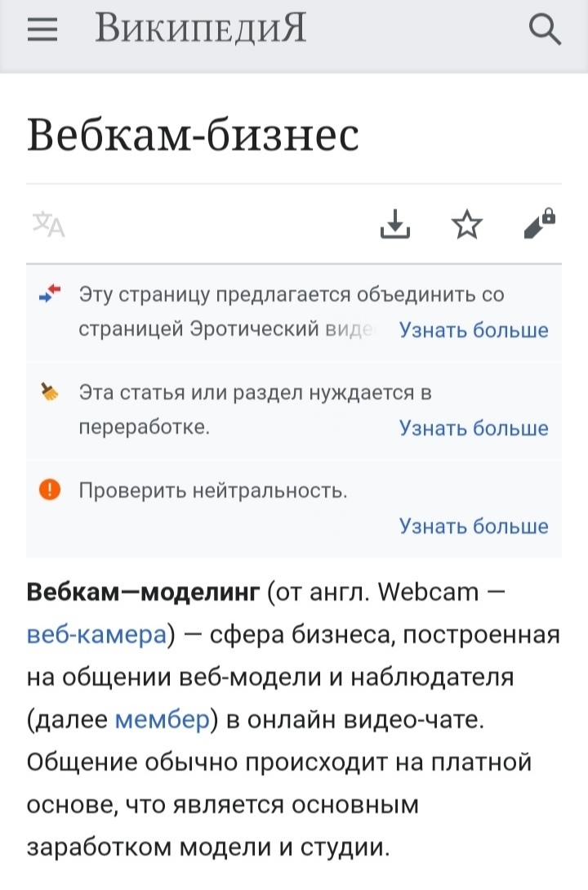Open the hamburger main menu
The height and width of the screenshot is (890, 588).
coord(42,31)
